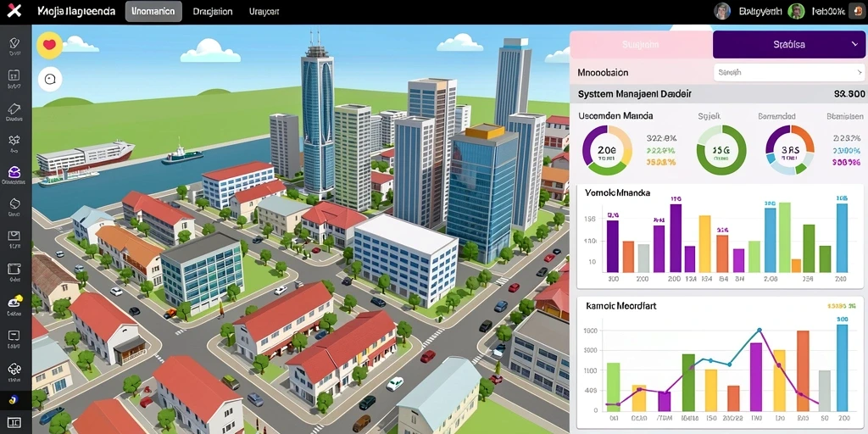Select the active Unomanion tab in top bar
The image size is (868, 434).
tap(153, 11)
